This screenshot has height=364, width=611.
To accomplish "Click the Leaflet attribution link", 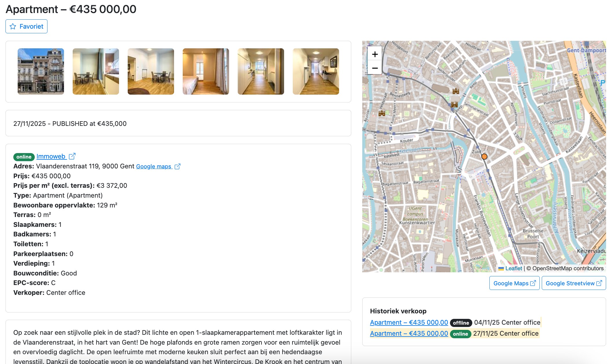I will pos(513,268).
